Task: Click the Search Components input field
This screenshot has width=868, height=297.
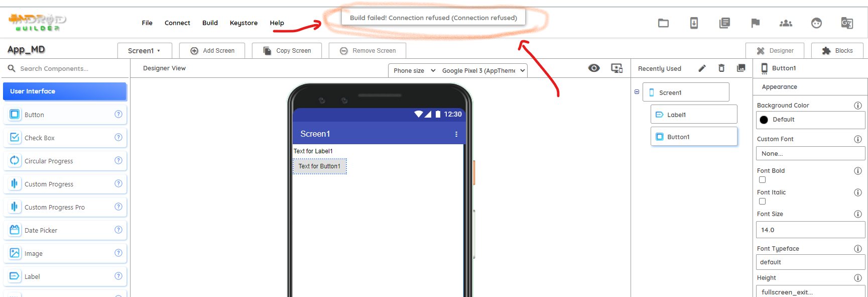Action: [65, 68]
